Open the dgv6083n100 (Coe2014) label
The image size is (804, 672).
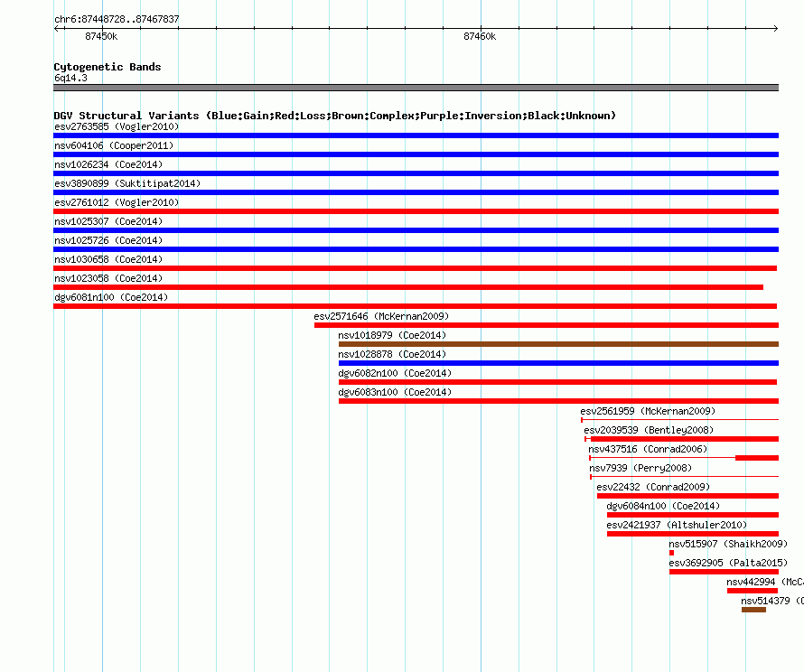pos(395,392)
